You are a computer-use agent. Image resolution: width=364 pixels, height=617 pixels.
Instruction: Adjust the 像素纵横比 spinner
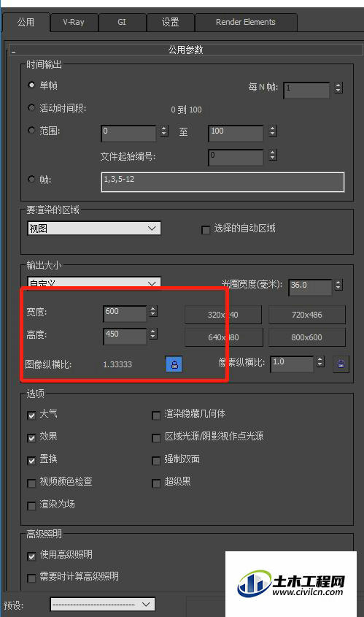320,361
